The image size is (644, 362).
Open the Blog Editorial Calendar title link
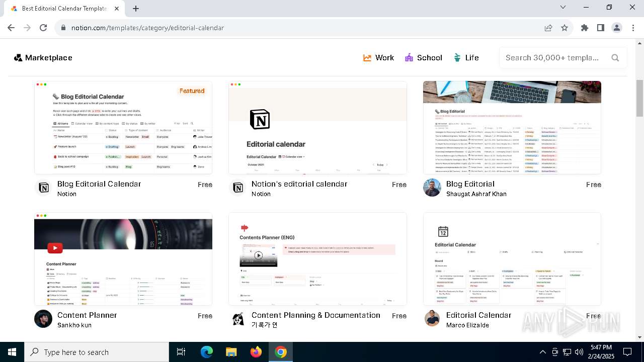(99, 184)
